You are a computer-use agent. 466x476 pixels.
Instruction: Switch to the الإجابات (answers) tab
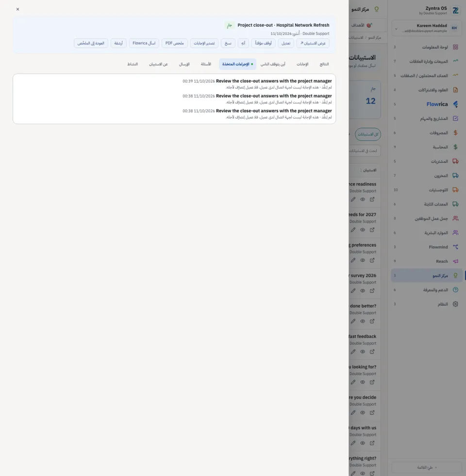302,64
